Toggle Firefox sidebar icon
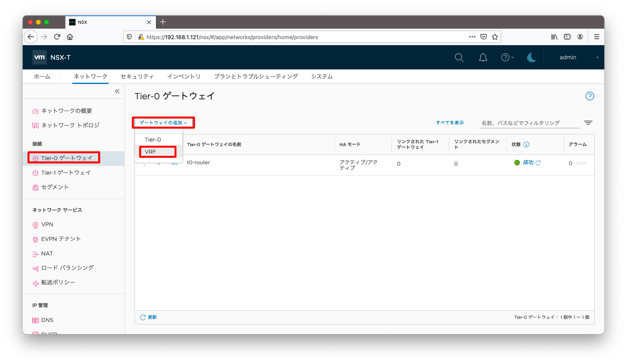627x364 pixels. point(567,37)
